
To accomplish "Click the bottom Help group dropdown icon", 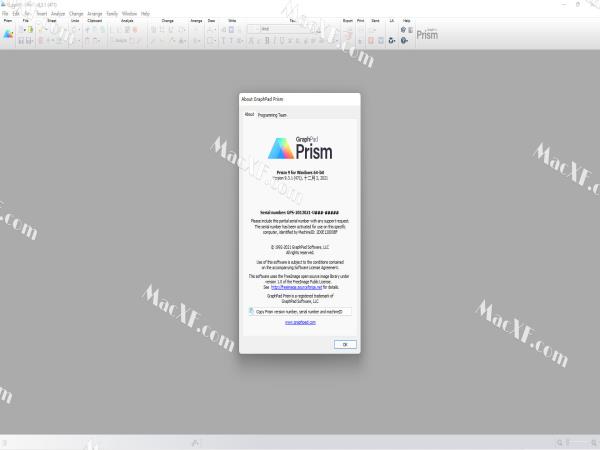I will (404, 40).
